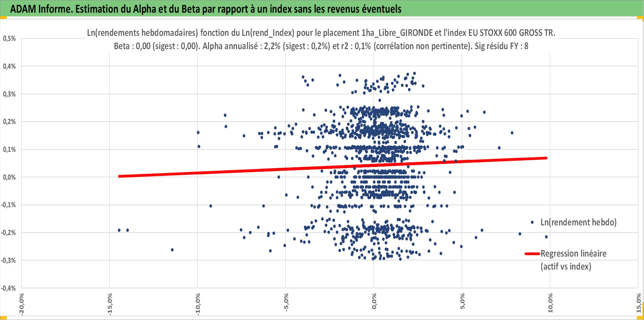Select the -0,4% vertical axis label
The width and height of the screenshot is (644, 320).
click(x=8, y=288)
